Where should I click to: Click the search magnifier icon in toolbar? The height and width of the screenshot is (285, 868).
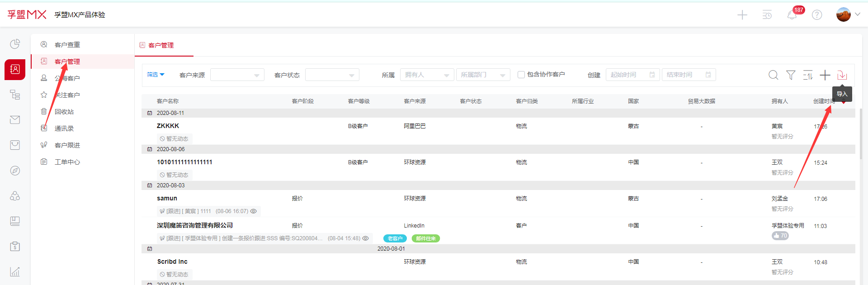pyautogui.click(x=773, y=75)
